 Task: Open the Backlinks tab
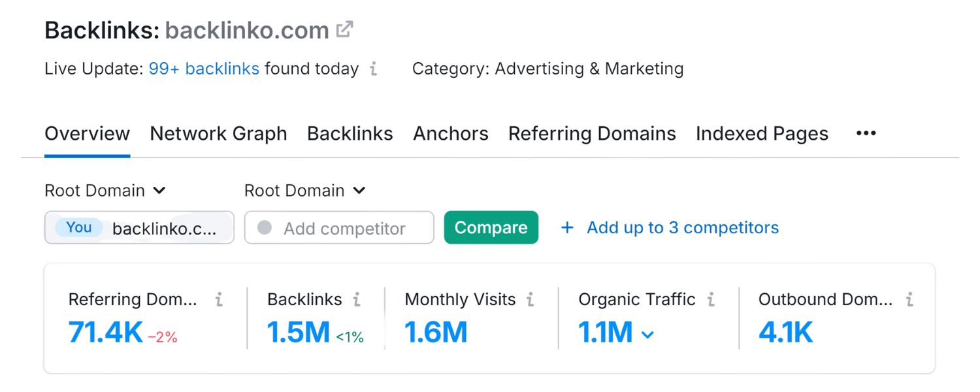click(350, 133)
